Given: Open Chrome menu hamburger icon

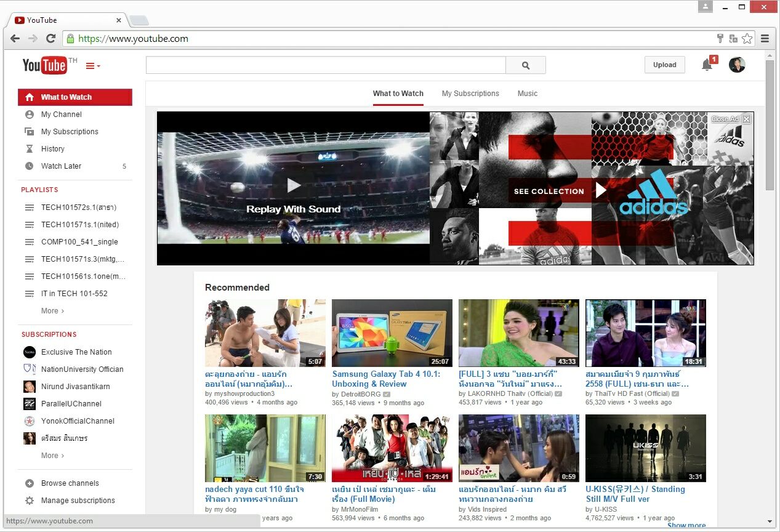Looking at the screenshot, I should click(x=765, y=39).
